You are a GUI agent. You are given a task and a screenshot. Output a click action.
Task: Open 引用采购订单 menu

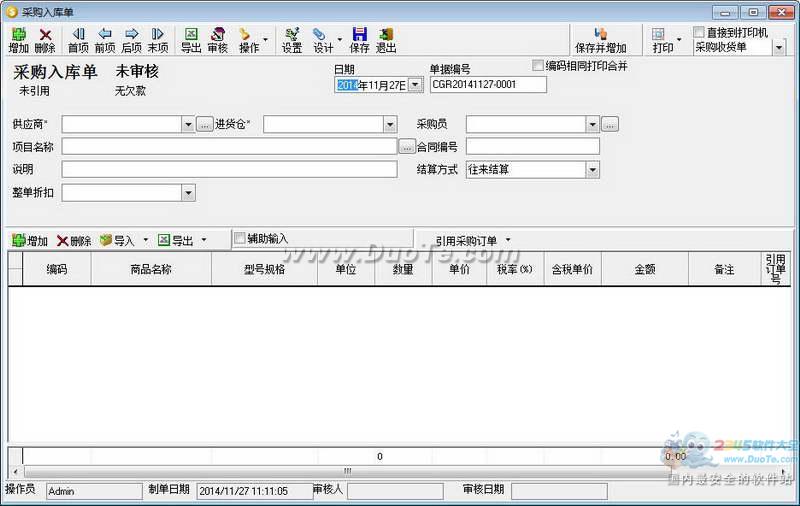pyautogui.click(x=472, y=240)
